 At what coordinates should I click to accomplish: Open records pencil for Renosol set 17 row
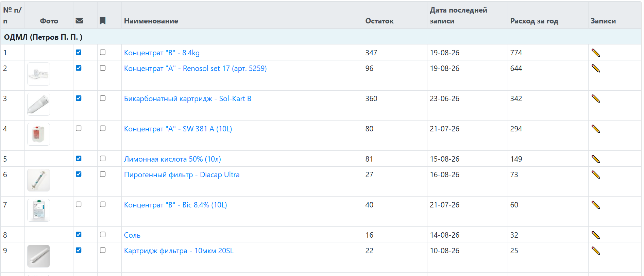[x=595, y=68]
